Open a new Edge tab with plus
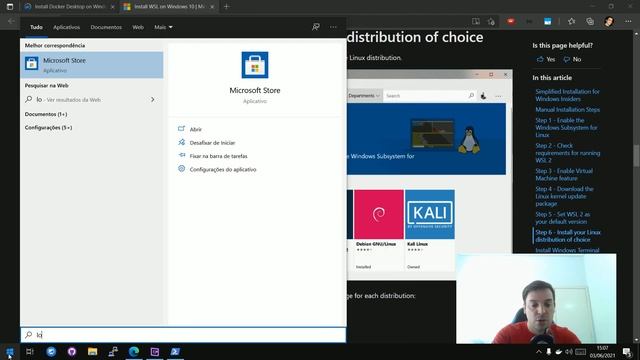The height and width of the screenshot is (360, 640). (227, 7)
